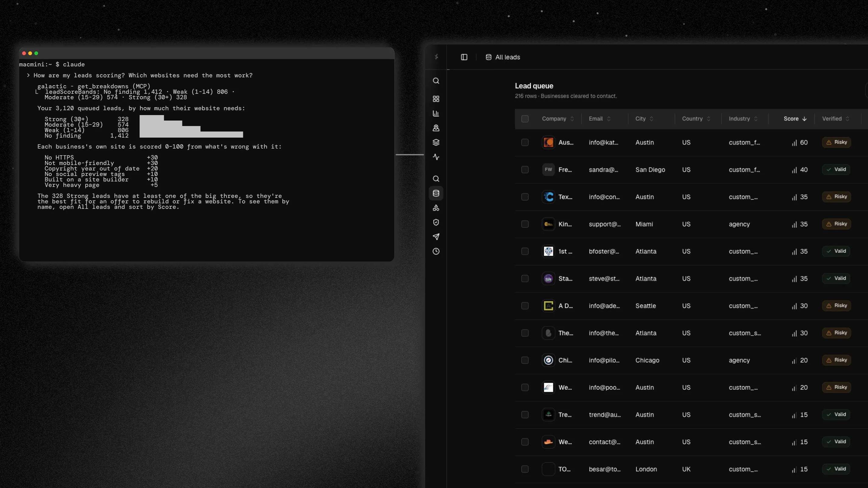Click the trend@au... email cell
The image size is (868, 488).
coord(604,415)
